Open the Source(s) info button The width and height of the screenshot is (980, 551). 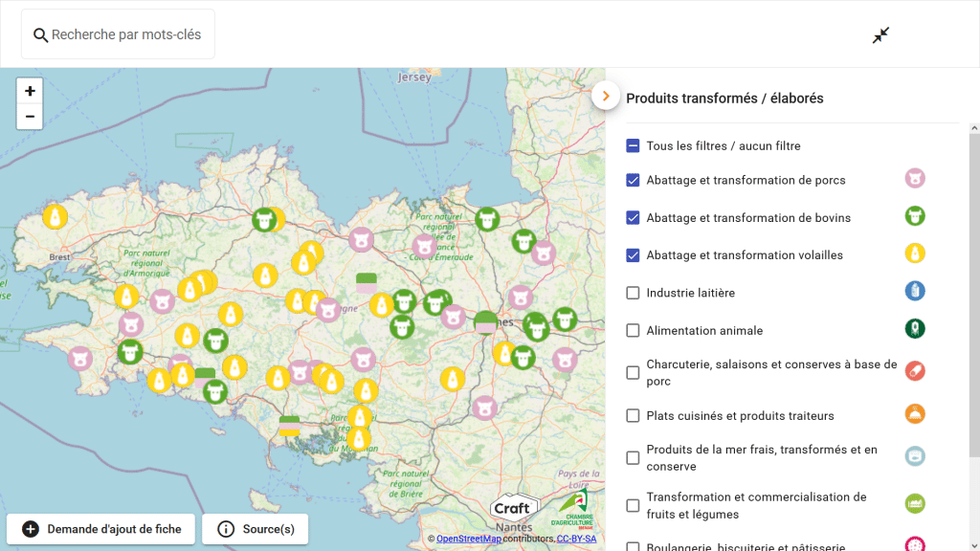(255, 529)
